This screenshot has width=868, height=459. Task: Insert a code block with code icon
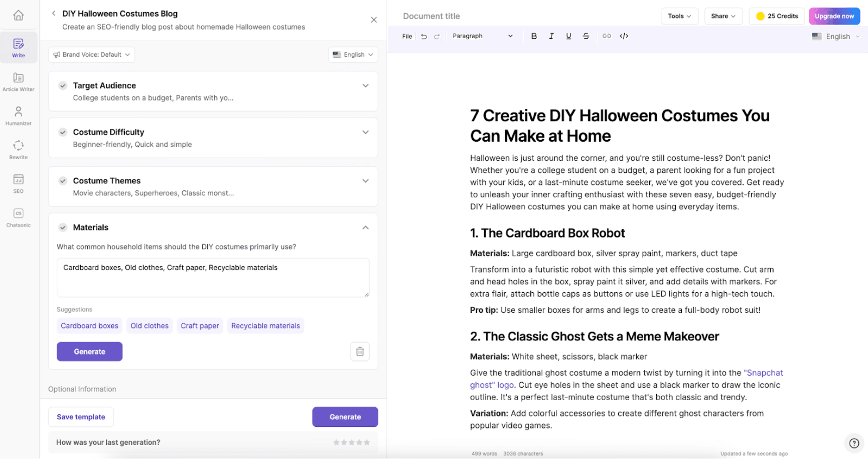tap(624, 36)
